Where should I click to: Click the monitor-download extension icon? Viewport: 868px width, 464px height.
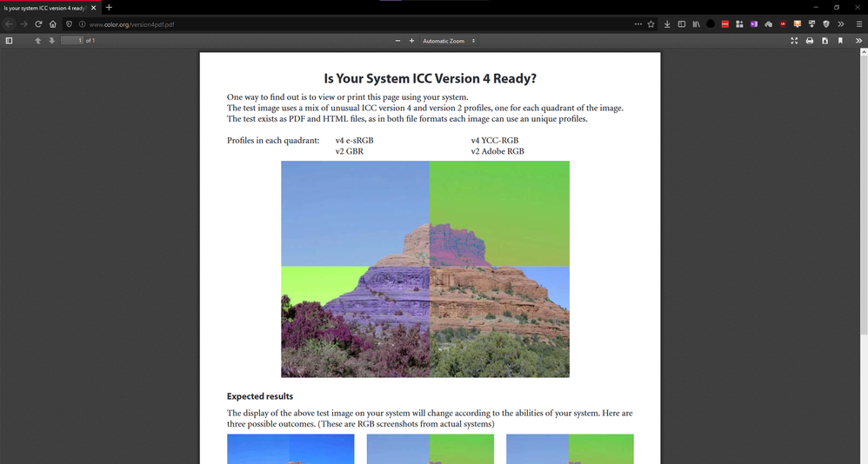811,24
